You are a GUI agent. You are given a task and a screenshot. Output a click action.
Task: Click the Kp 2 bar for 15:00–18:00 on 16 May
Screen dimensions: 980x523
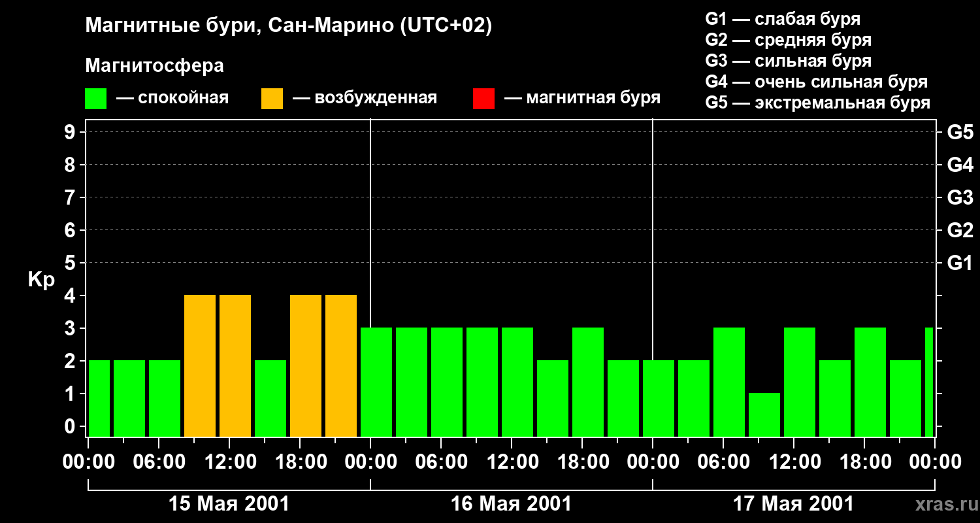click(x=553, y=399)
